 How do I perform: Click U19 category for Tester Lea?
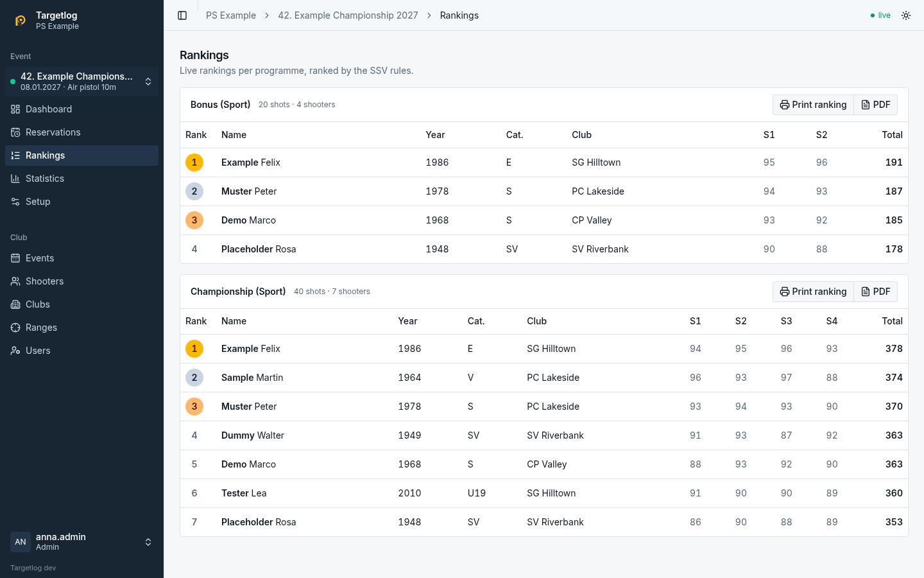(477, 493)
